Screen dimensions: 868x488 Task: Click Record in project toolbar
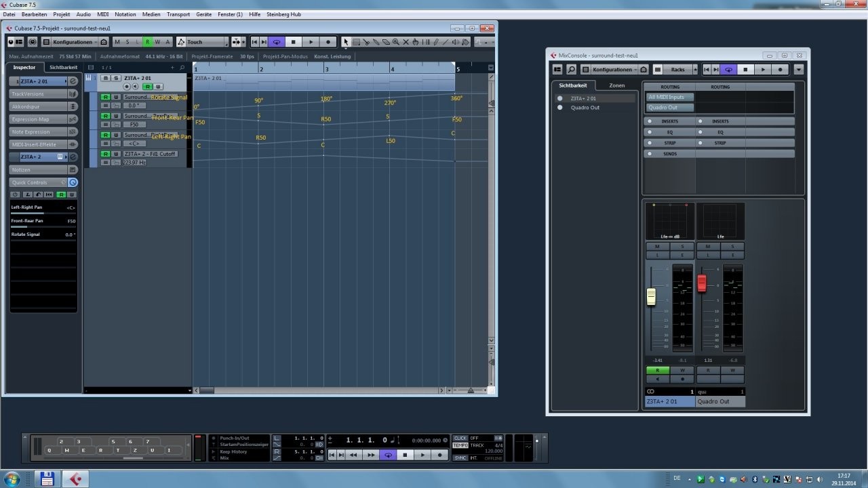pyautogui.click(x=328, y=42)
